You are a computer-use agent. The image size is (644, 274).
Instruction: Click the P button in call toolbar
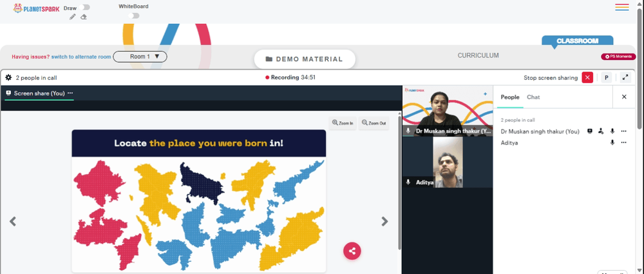[x=607, y=77]
